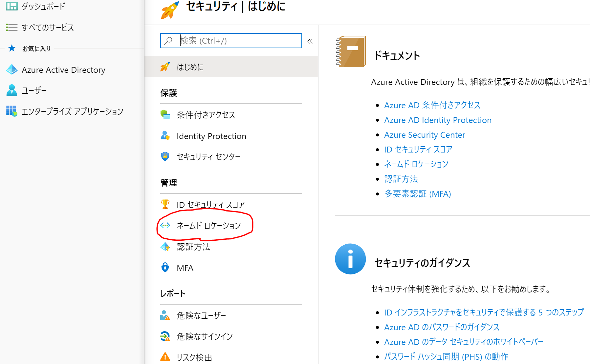
Task: Click the ID セキュリティ スコア trophy icon
Action: coord(165,204)
